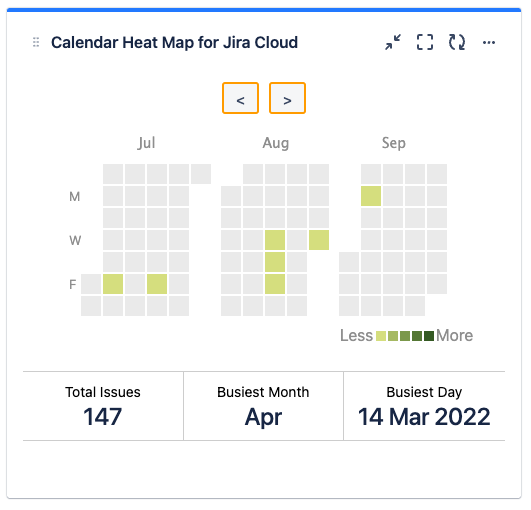Screen dimensions: 531x510
Task: Open the three-dots more actions menu
Action: point(489,42)
